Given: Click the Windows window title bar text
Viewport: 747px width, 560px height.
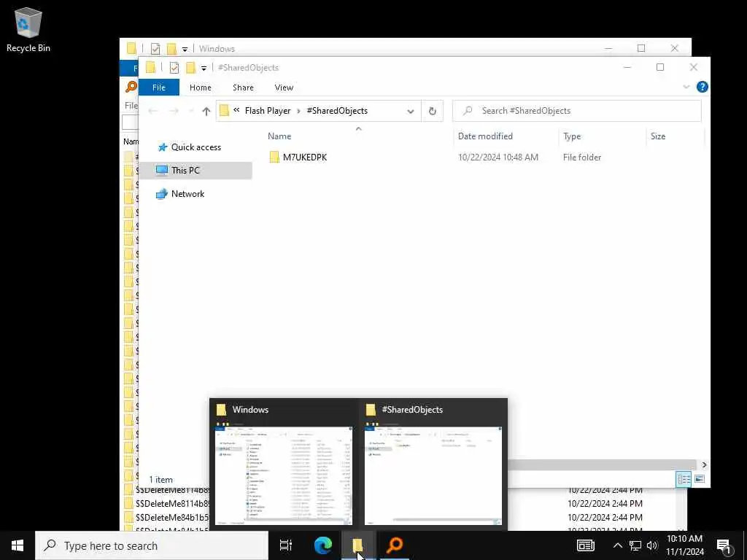Looking at the screenshot, I should (217, 49).
